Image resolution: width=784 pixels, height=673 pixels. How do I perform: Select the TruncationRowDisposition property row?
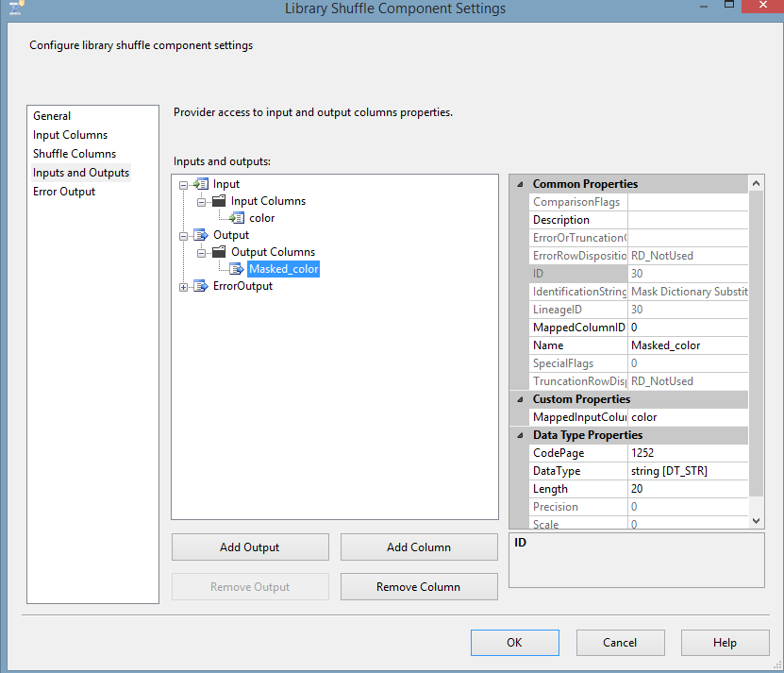639,381
